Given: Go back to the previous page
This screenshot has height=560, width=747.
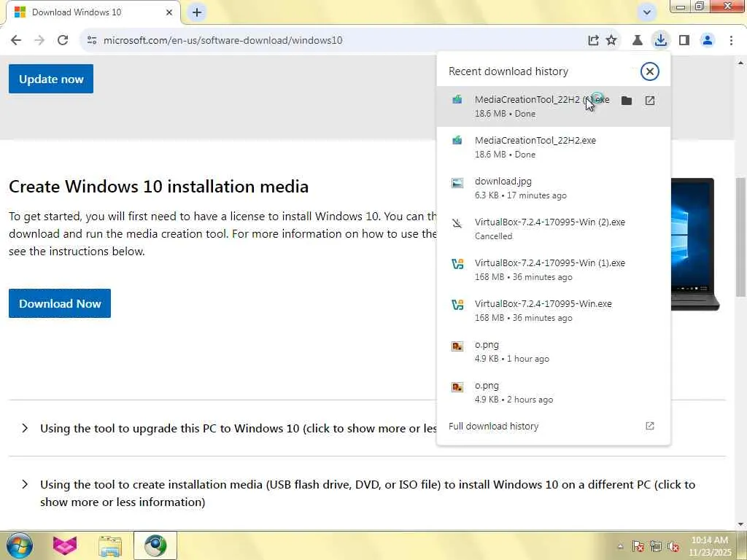Looking at the screenshot, I should [16, 40].
